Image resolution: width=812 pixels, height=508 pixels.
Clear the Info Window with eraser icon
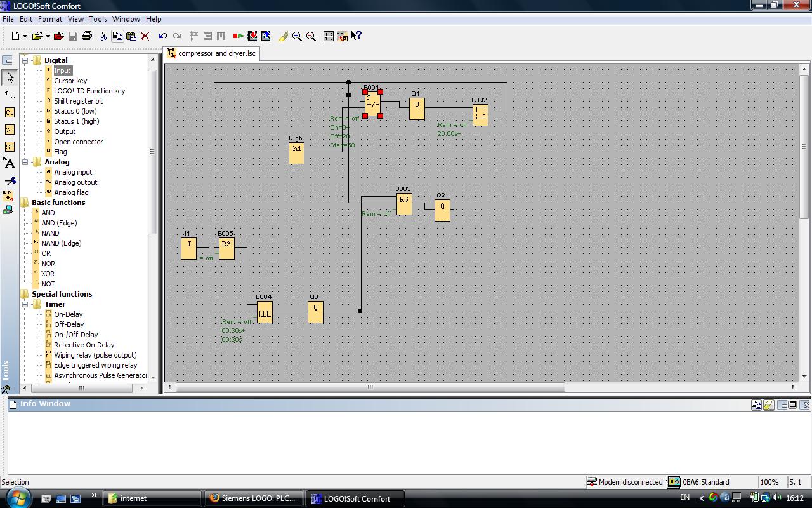(768, 404)
